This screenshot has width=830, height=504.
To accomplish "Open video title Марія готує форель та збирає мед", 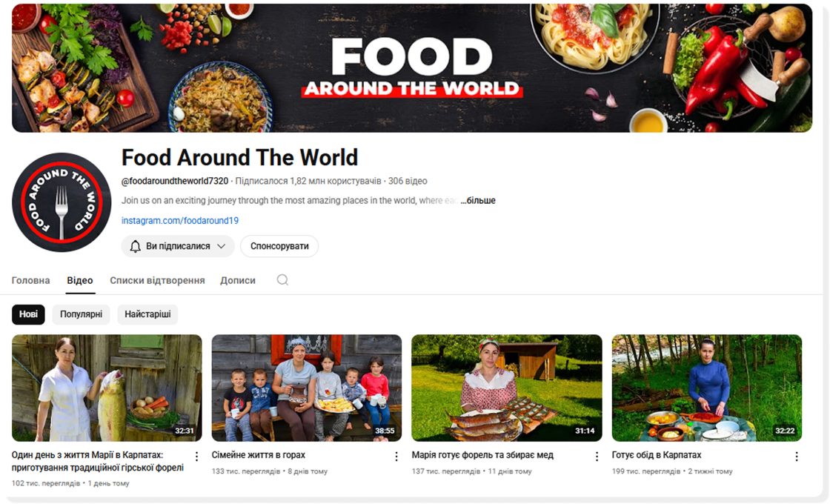I will tap(482, 455).
